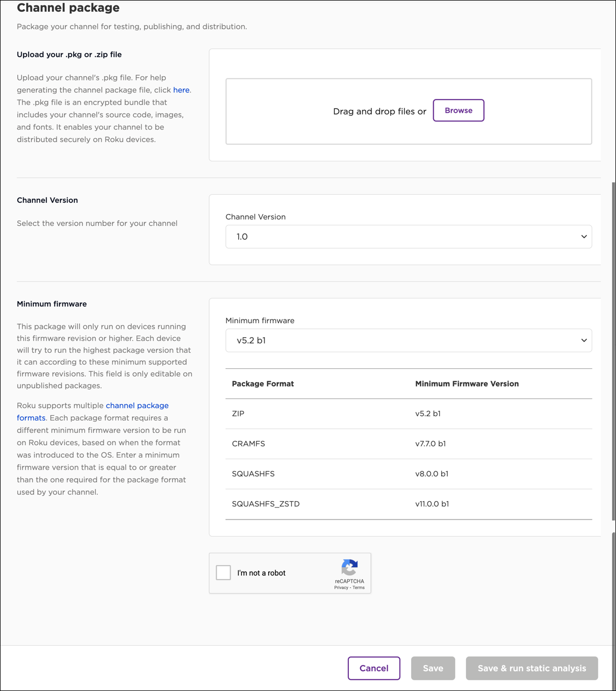Viewport: 616px width, 691px height.
Task: Click Save & run static analysis
Action: click(532, 668)
